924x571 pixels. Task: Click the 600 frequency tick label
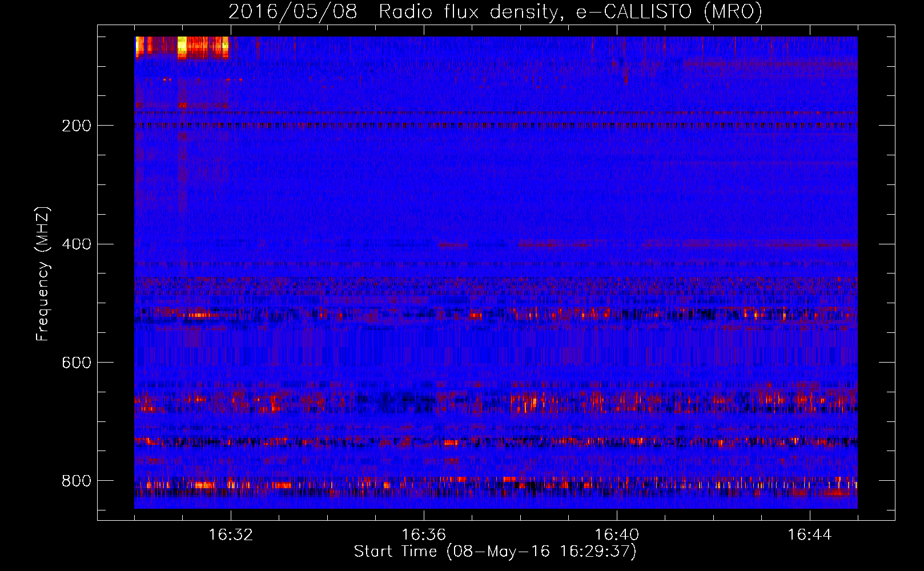pyautogui.click(x=76, y=363)
